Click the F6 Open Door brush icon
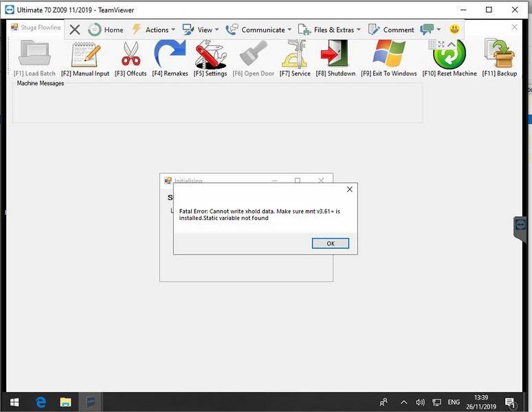532x412 pixels. (253, 53)
